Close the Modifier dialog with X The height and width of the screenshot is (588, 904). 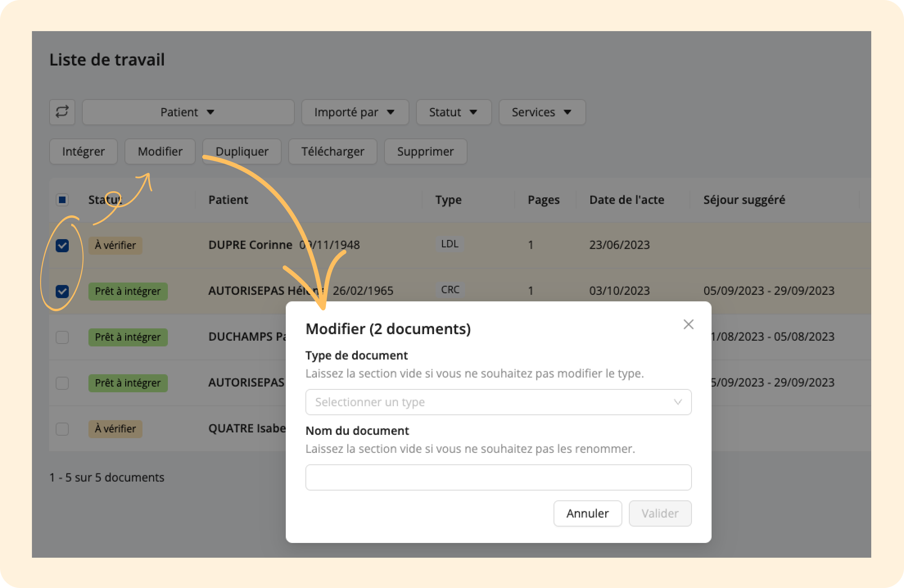[x=688, y=324]
